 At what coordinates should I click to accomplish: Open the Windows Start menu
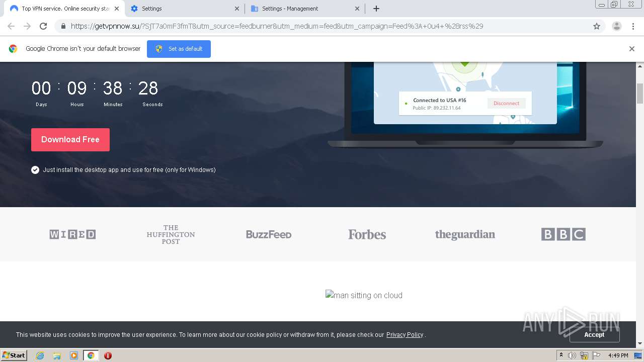(14, 355)
